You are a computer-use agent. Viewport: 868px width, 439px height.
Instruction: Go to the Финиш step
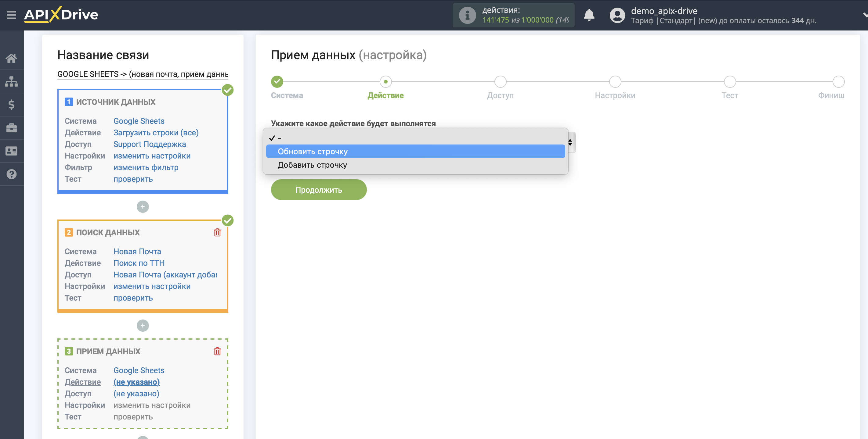click(838, 81)
